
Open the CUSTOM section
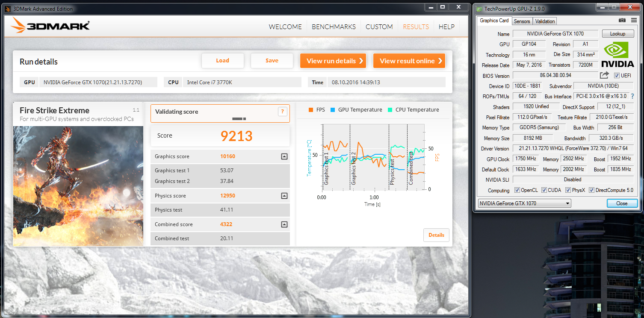(x=379, y=26)
